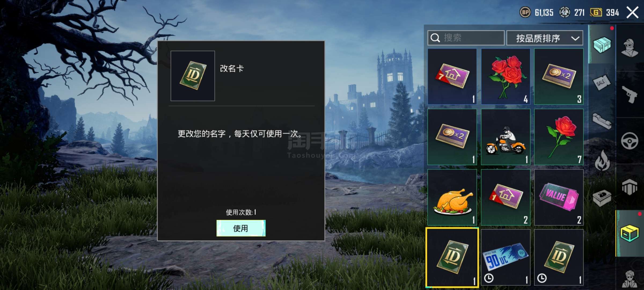Open the steering wheel vehicles sidebar icon
The height and width of the screenshot is (290, 644).
tap(630, 141)
